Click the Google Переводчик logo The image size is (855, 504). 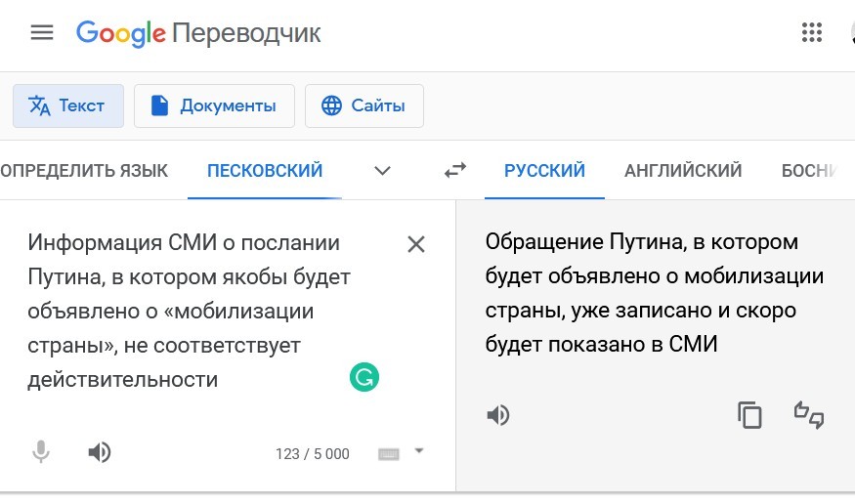198,32
